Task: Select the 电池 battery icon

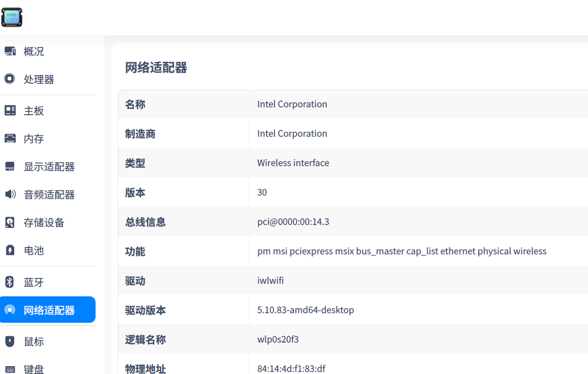Action: (x=10, y=250)
